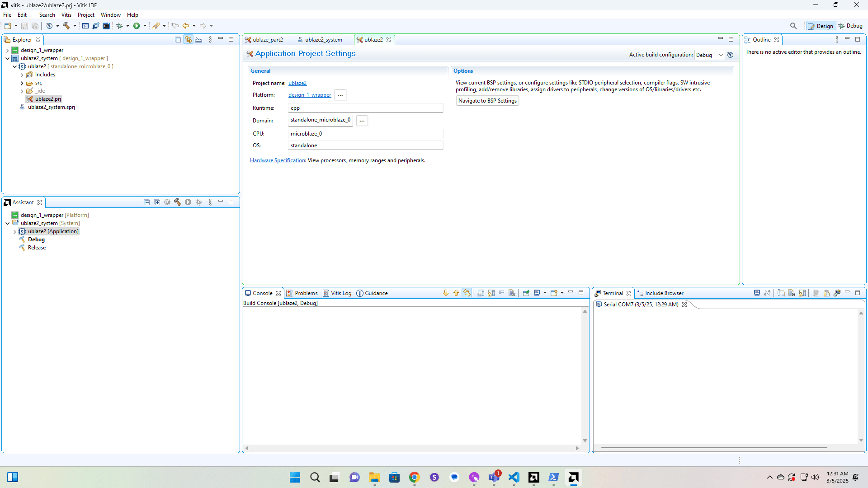Click the Build hammer icon in main toolbar

(x=66, y=26)
